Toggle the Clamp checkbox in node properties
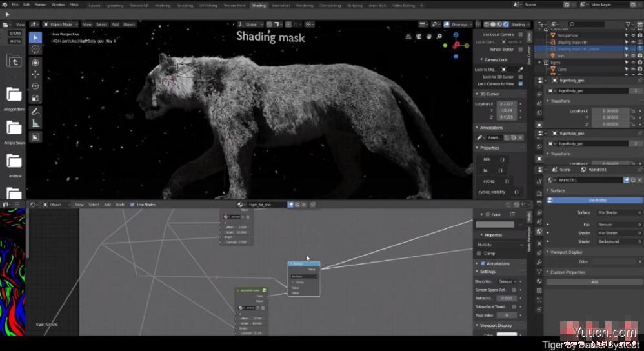This screenshot has height=351, width=644. pyautogui.click(x=479, y=254)
